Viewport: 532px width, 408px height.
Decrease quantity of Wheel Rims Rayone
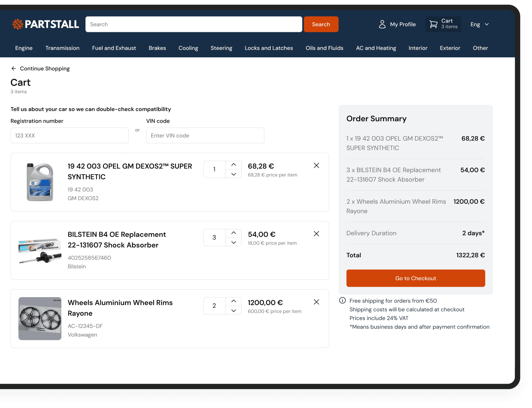click(x=233, y=310)
